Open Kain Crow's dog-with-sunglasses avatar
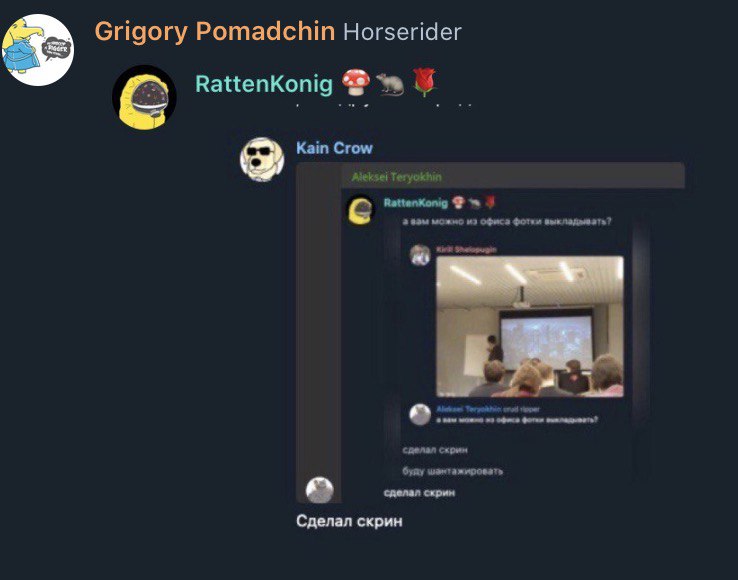The image size is (738, 580). (x=262, y=159)
